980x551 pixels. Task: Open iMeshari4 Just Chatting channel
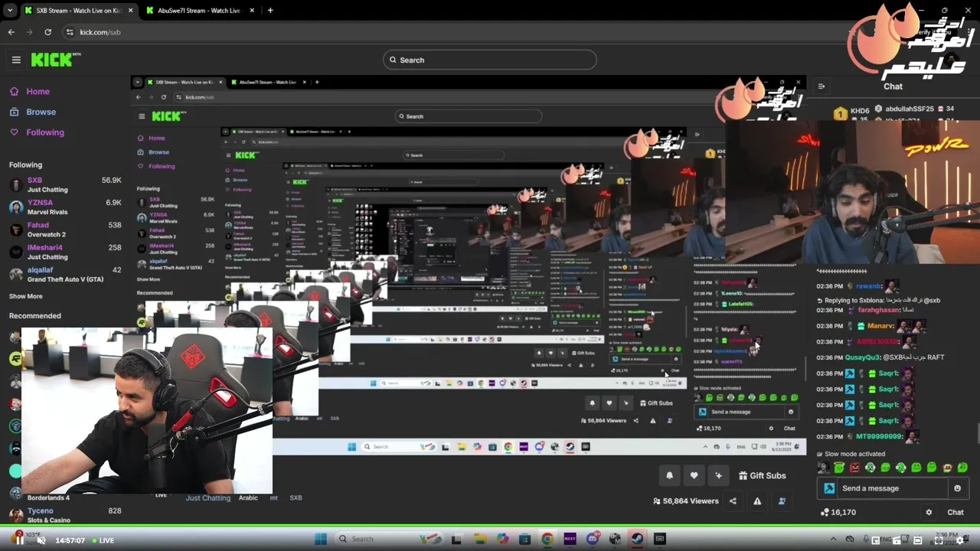coord(65,252)
